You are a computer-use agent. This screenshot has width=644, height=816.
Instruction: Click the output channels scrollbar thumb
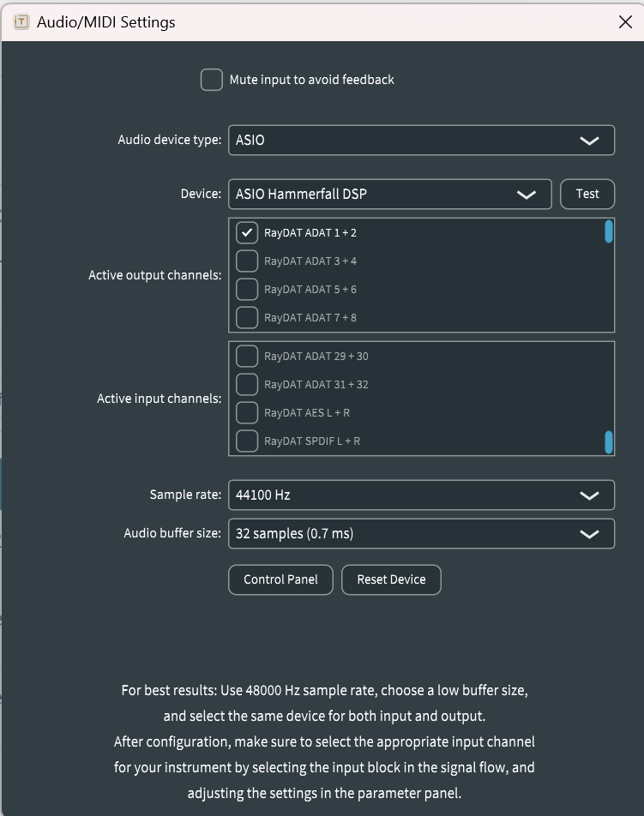(609, 231)
